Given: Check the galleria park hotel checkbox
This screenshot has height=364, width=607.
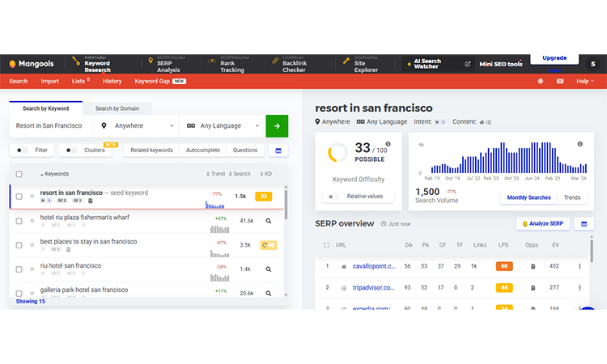Looking at the screenshot, I should (19, 293).
